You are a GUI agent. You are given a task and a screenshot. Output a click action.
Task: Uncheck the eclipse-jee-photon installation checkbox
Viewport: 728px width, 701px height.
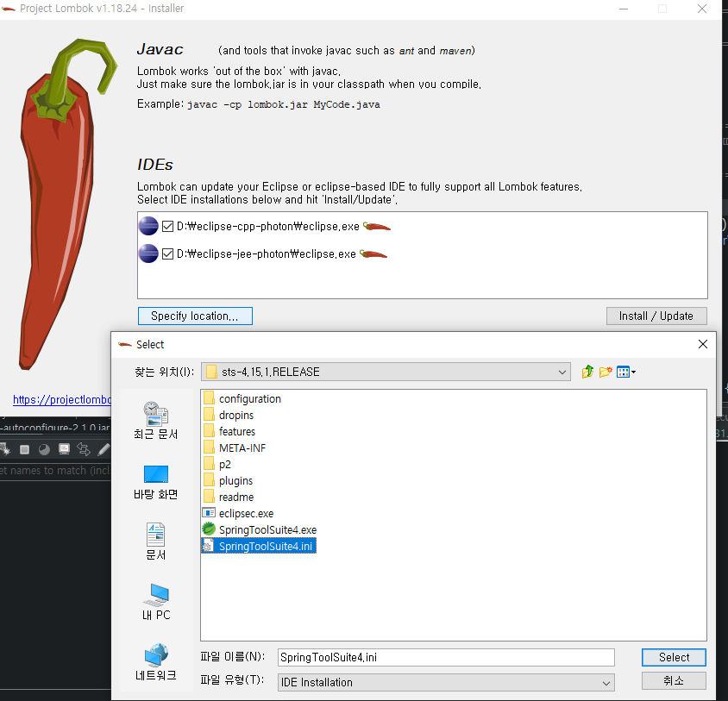coord(167,254)
